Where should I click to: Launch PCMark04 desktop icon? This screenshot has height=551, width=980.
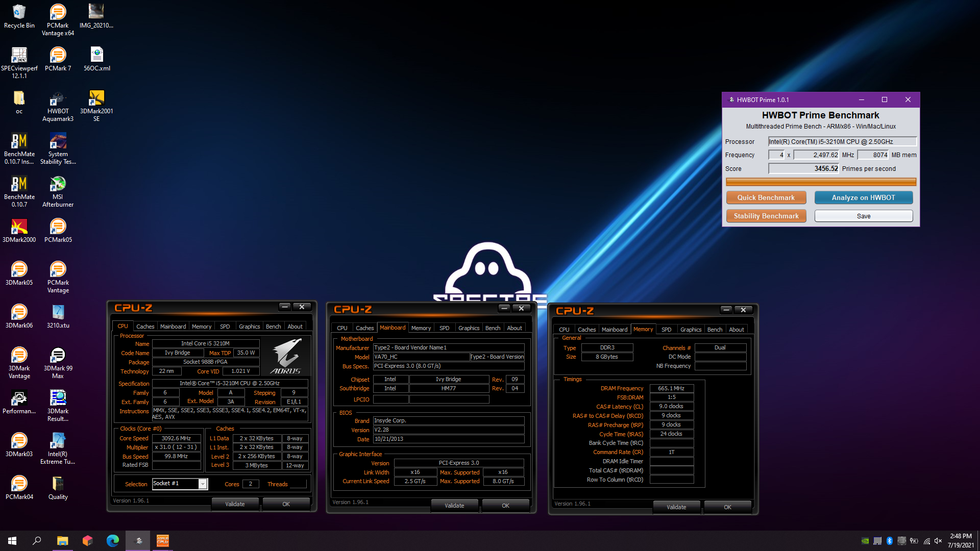pyautogui.click(x=19, y=488)
